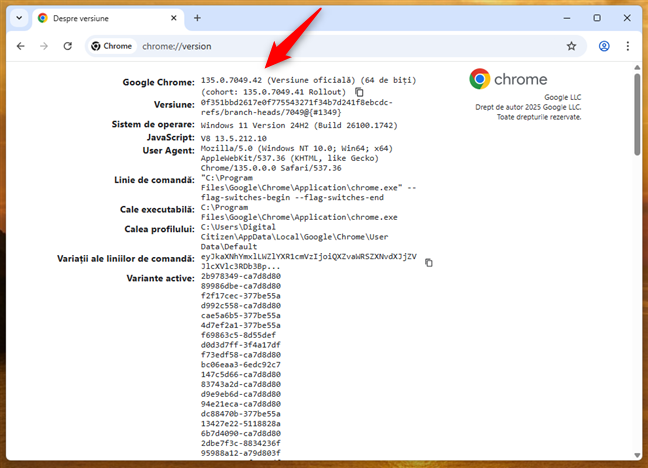Image resolution: width=648 pixels, height=468 pixels.
Task: Click the Mozilla/5.0 user agent line
Action: tap(297, 148)
